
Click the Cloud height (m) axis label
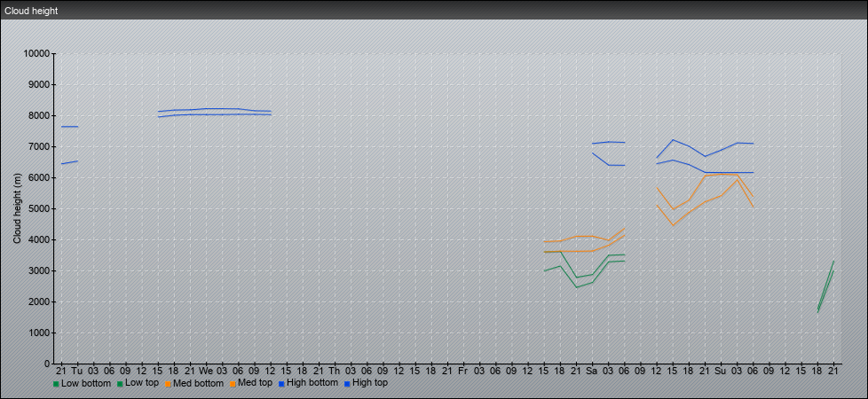(17, 208)
